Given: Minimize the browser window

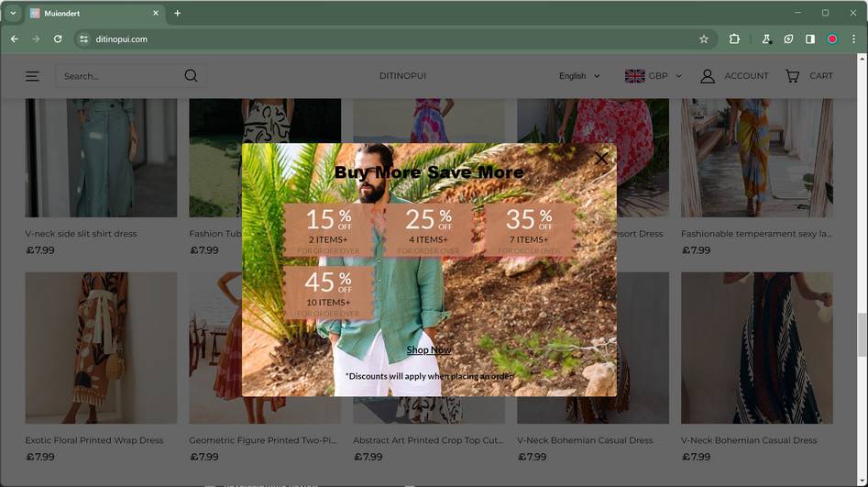Looking at the screenshot, I should (x=797, y=13).
